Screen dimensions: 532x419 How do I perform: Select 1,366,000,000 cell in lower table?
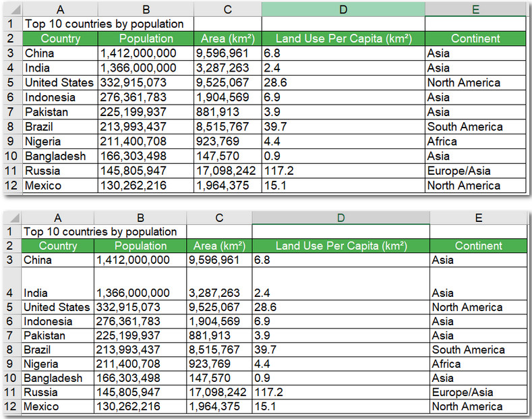tap(140, 283)
